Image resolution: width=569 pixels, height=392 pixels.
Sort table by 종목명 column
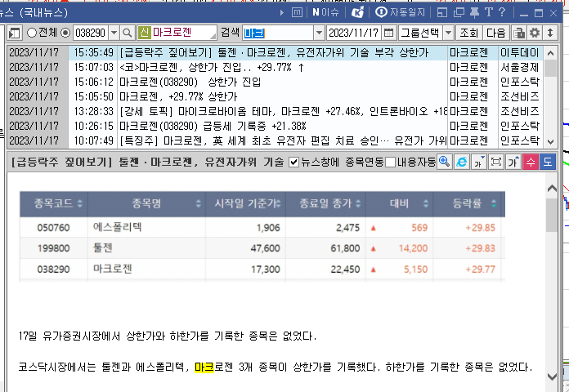click(146, 203)
